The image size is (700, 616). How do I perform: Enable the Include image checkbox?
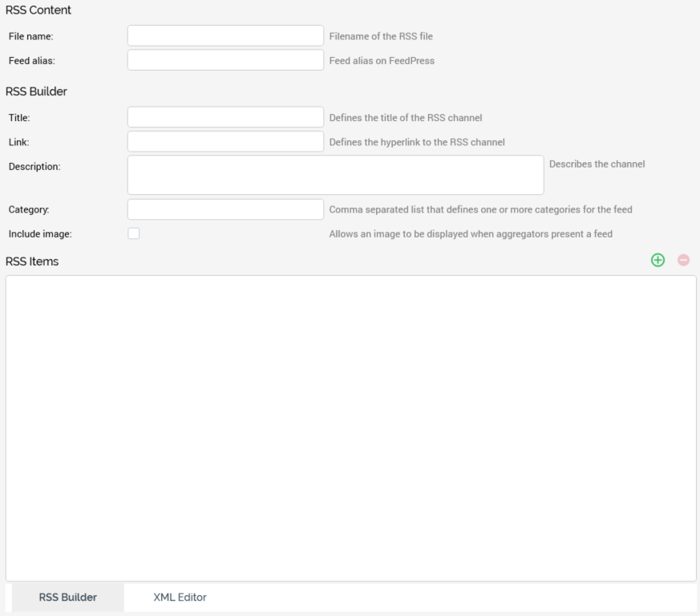[134, 233]
